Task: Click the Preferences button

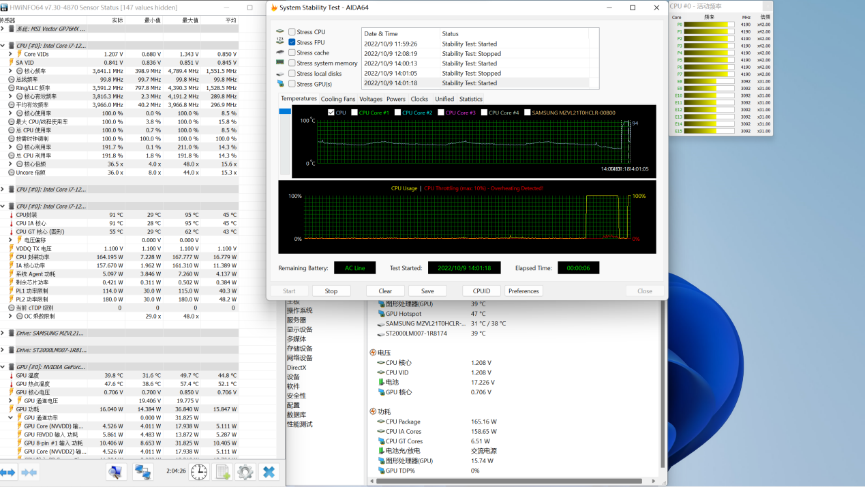Action: [523, 291]
